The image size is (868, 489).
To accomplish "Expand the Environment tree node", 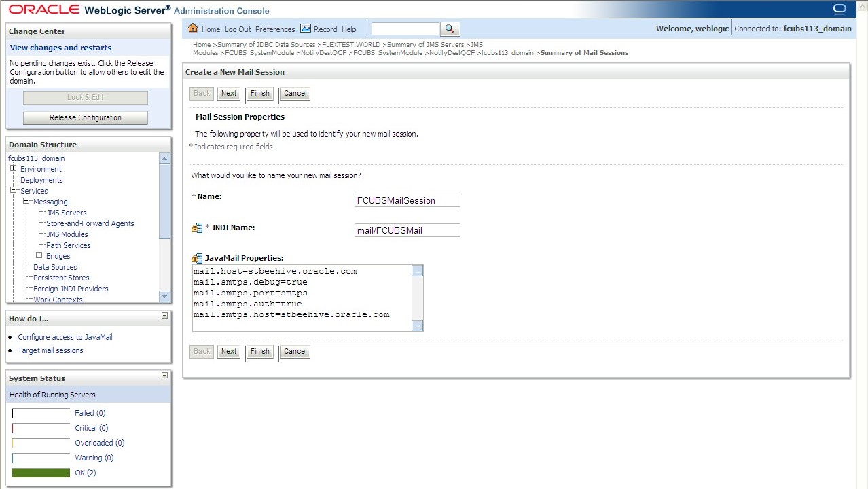I will (x=13, y=169).
